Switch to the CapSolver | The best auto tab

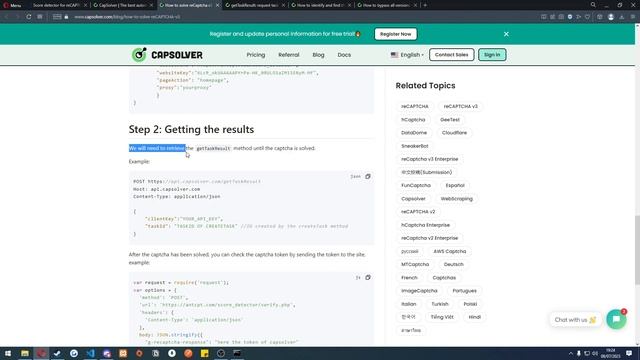point(123,5)
